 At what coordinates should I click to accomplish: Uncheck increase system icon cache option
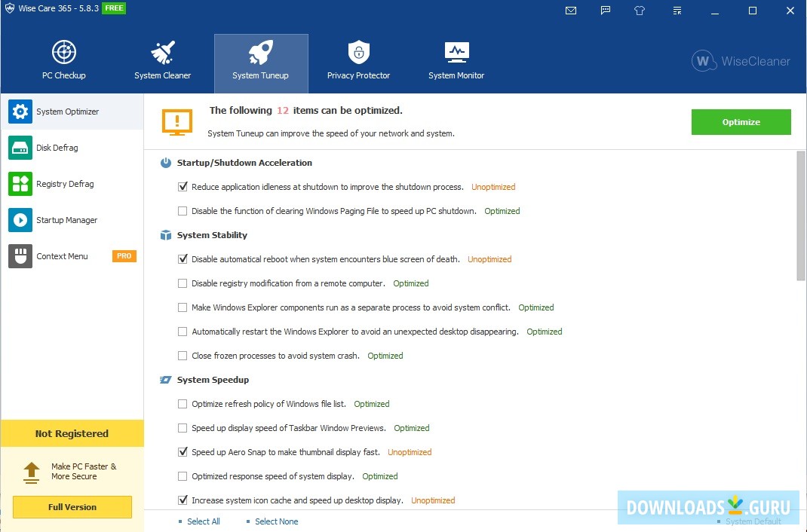(183, 500)
